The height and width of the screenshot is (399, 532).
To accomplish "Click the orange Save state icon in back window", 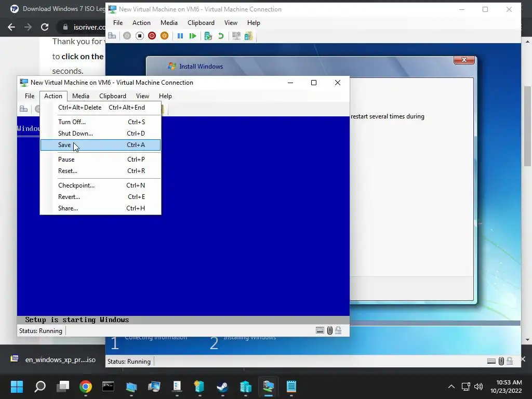I will point(165,36).
